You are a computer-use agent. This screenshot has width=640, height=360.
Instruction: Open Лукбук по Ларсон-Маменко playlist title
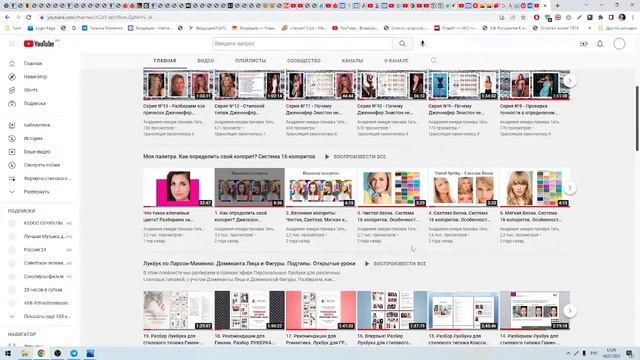(x=249, y=264)
